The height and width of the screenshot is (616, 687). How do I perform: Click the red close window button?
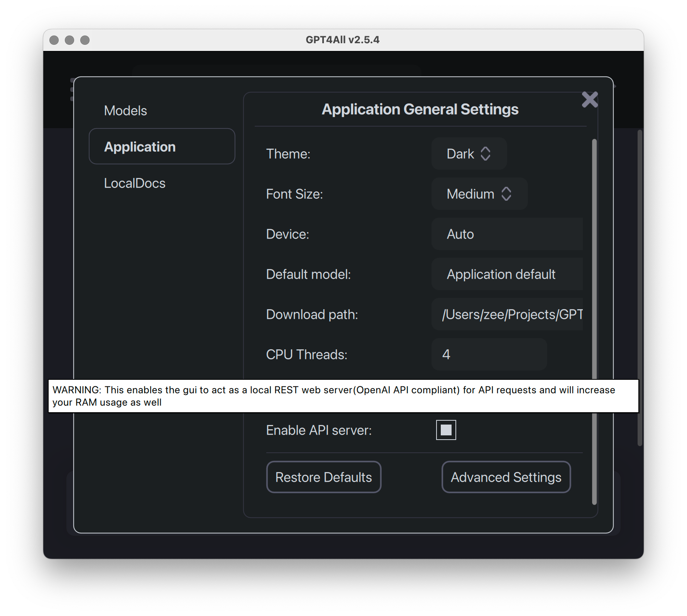tap(54, 40)
